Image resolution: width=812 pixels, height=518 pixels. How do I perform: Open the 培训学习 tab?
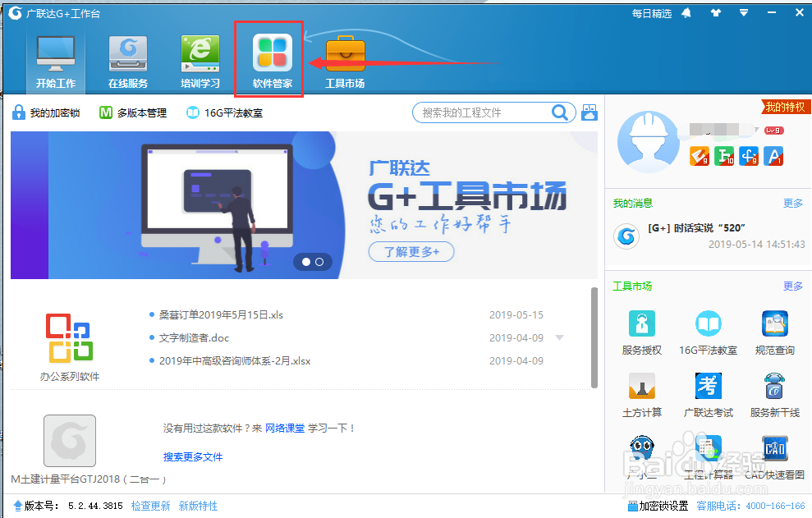198,57
